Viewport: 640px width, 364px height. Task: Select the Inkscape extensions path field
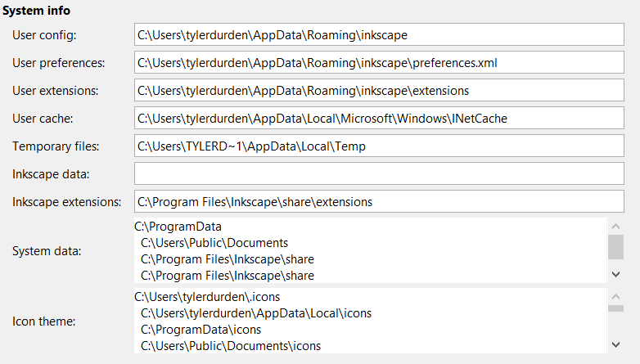point(378,202)
